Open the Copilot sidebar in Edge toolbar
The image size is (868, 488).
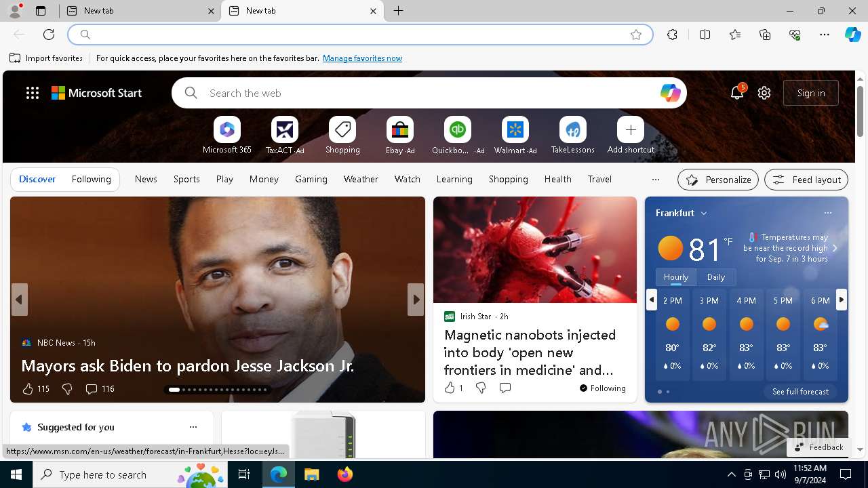(852, 35)
